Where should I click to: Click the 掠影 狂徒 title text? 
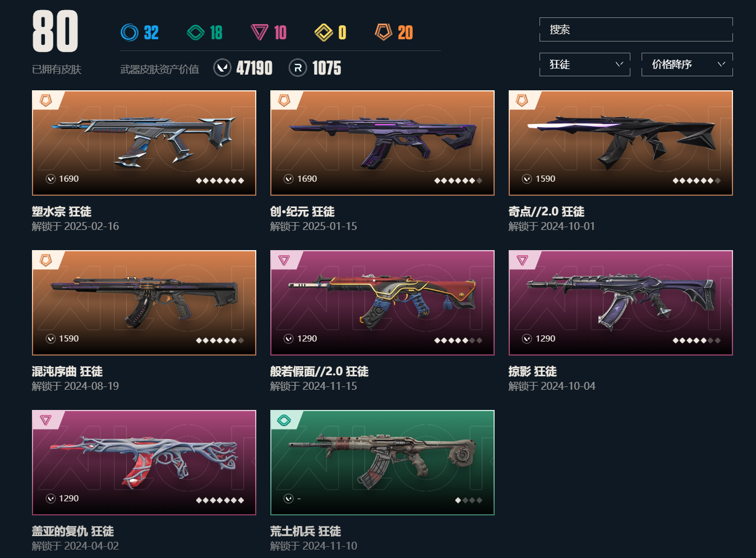[532, 371]
